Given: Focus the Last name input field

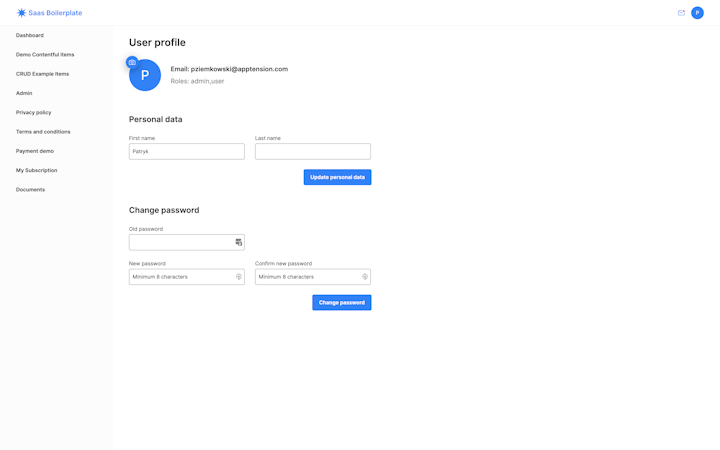Looking at the screenshot, I should click(312, 152).
